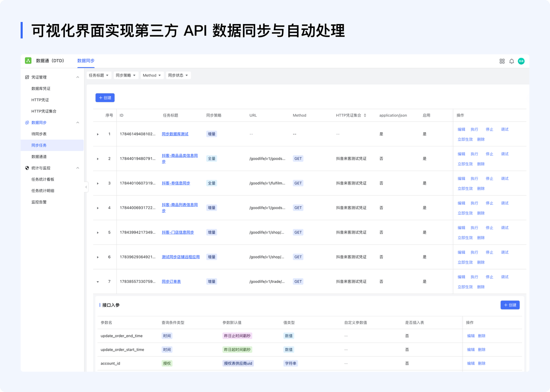Expand row 5 抖客-门店信息同步
The height and width of the screenshot is (392, 550).
pos(98,233)
